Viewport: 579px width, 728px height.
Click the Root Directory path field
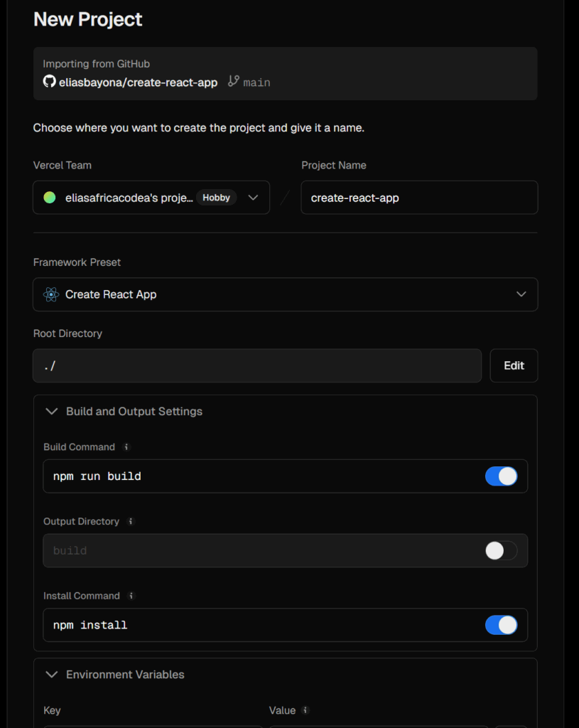(257, 365)
